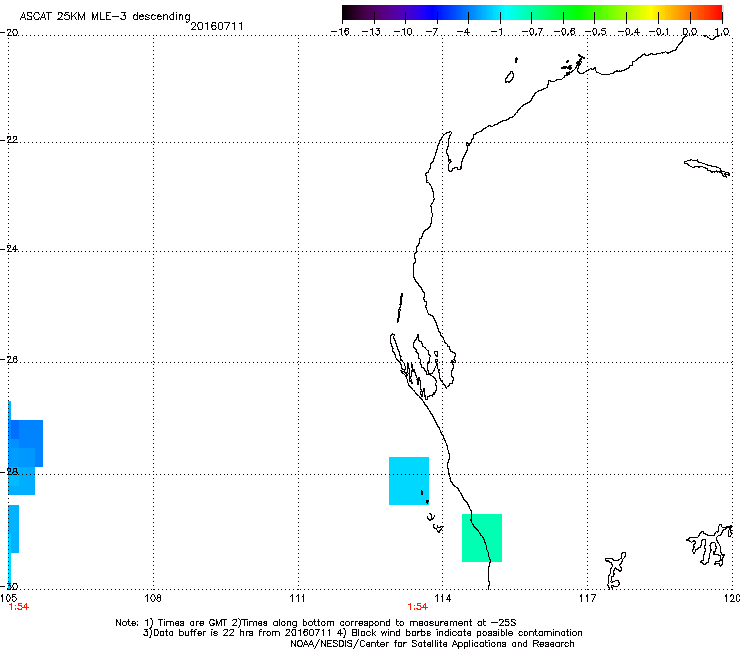Click the note "3)Data buffer is 22 hrs"

coord(362,633)
